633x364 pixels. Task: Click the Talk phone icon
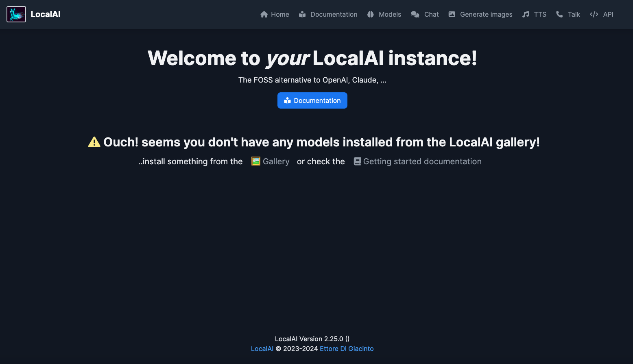(x=559, y=14)
